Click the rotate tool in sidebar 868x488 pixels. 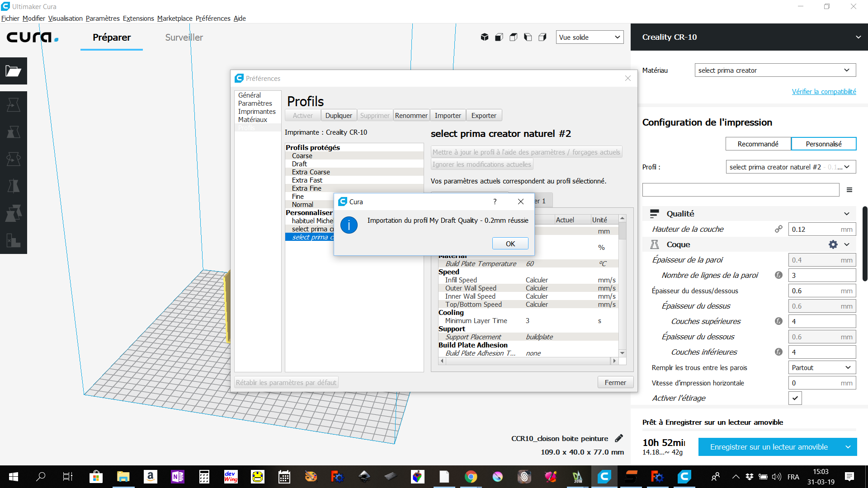pos(14,159)
